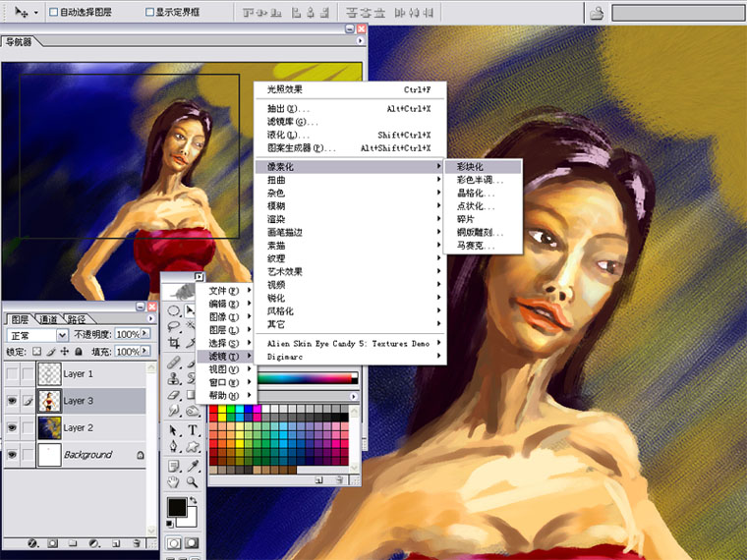The image size is (747, 560).
Task: Open 模糊 filter submenu
Action: [350, 206]
